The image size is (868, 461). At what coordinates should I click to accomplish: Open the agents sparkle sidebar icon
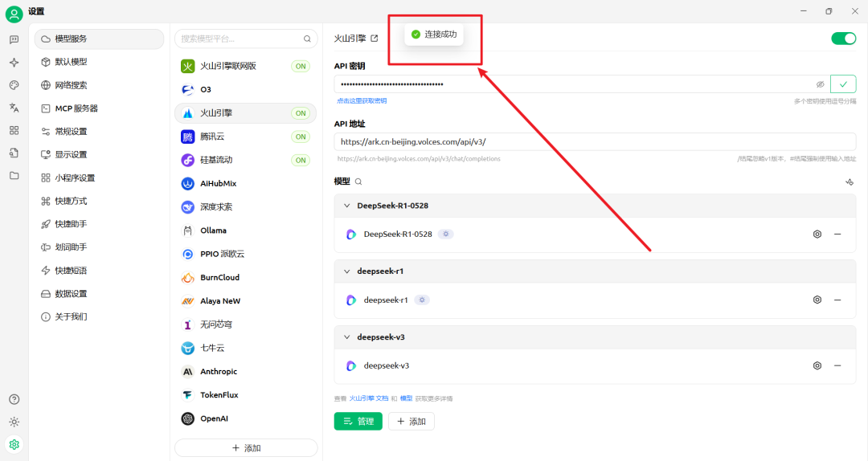[x=14, y=63]
